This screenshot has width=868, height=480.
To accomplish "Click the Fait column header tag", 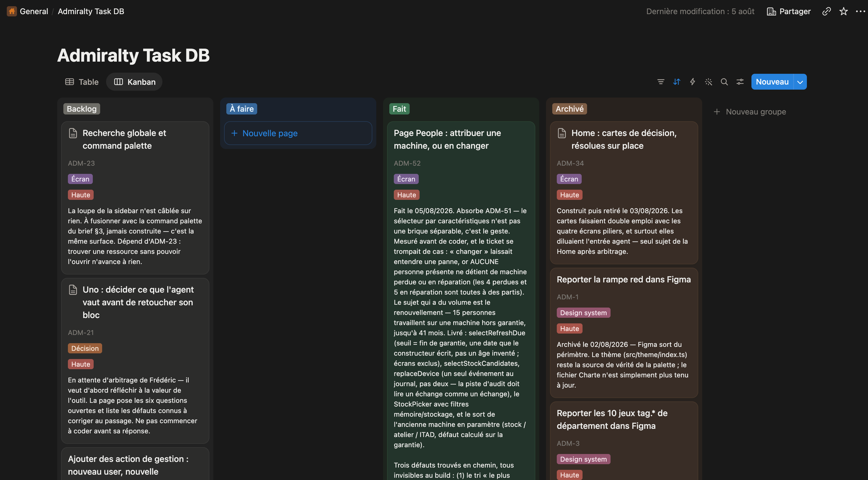I will [399, 109].
